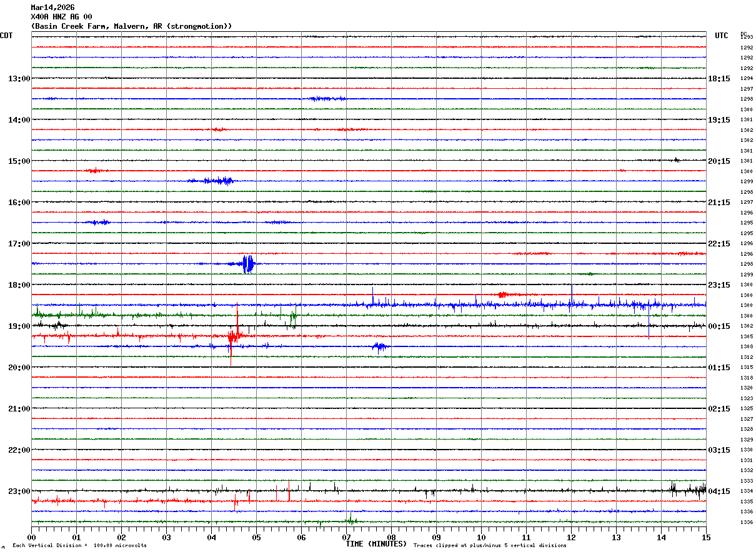Click DC value 1333
Screen dimensions: 756x554
[x=747, y=481]
